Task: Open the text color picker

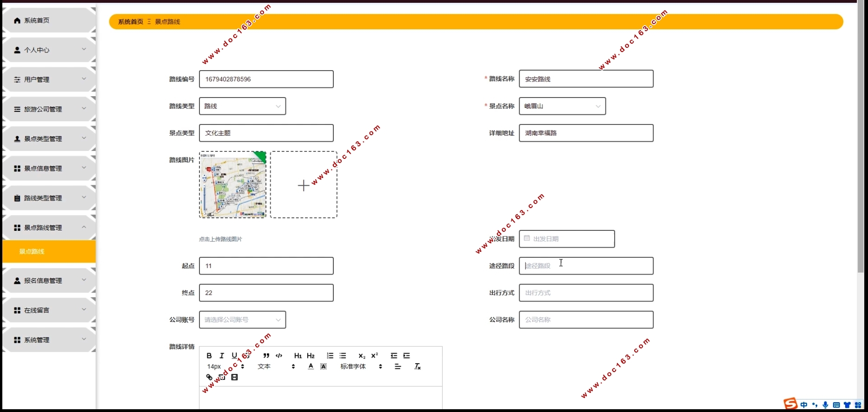Action: point(311,366)
